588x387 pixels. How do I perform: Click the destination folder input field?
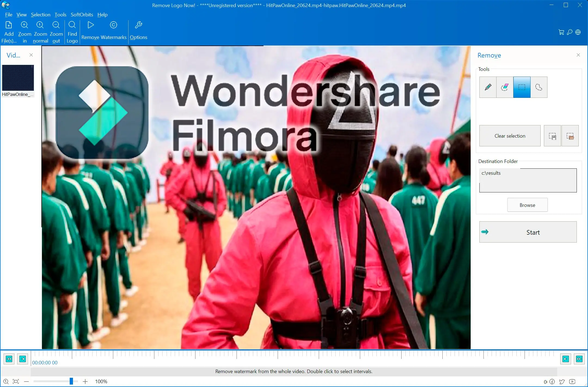point(528,179)
